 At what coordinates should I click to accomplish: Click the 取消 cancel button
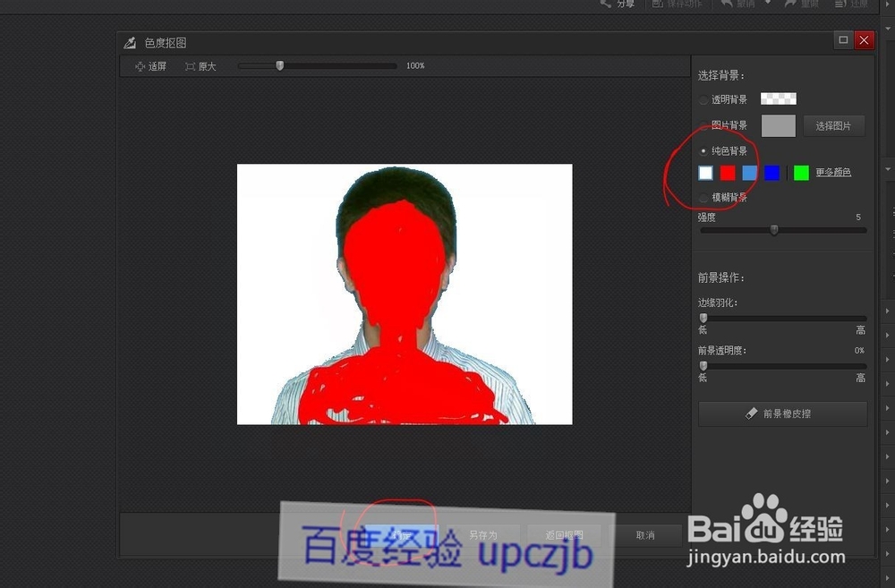pos(645,535)
